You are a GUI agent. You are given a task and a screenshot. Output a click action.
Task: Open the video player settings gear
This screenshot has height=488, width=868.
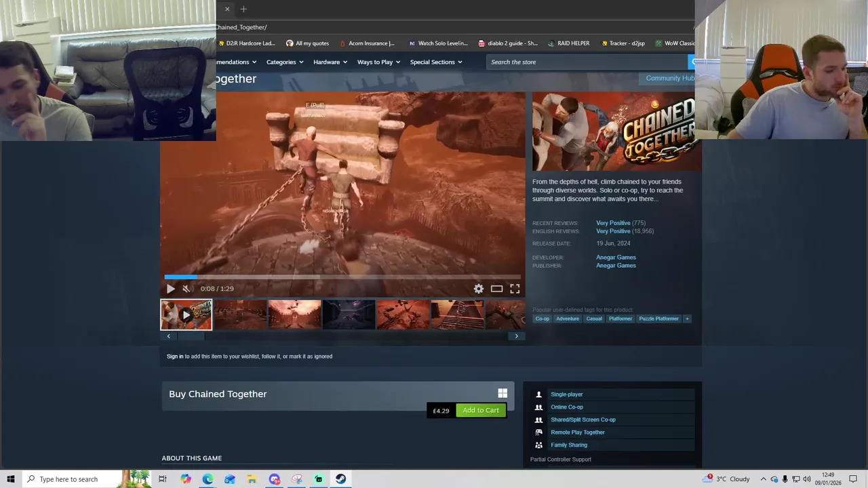point(479,289)
